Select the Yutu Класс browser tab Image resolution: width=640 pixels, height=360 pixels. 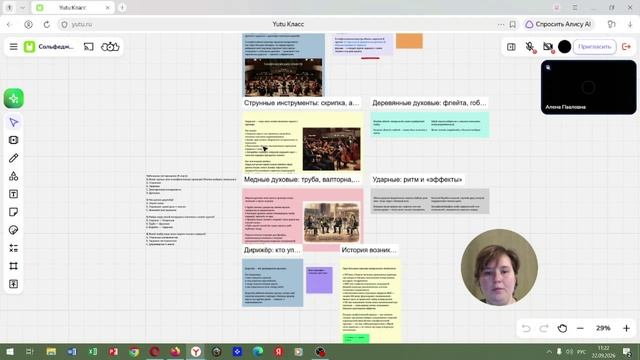(x=73, y=7)
